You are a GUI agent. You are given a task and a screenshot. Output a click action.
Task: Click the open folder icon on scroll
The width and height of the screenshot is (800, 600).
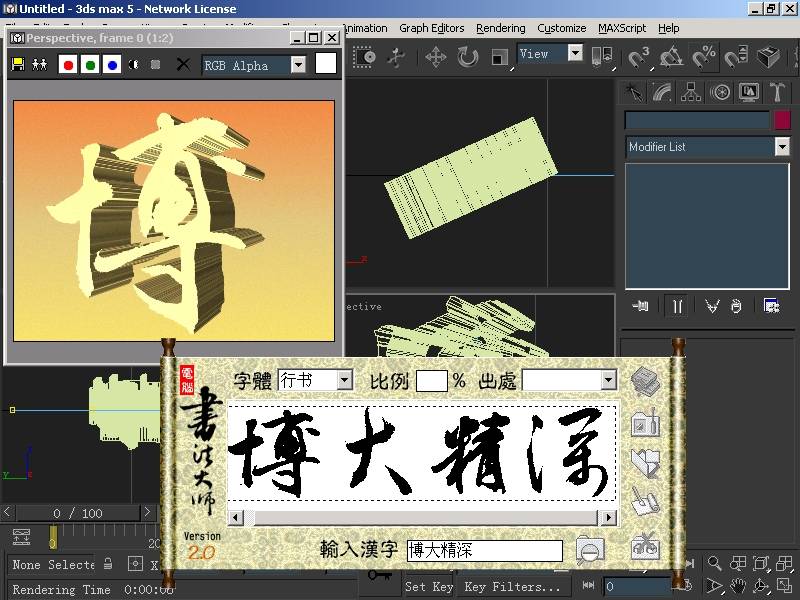pos(645,463)
